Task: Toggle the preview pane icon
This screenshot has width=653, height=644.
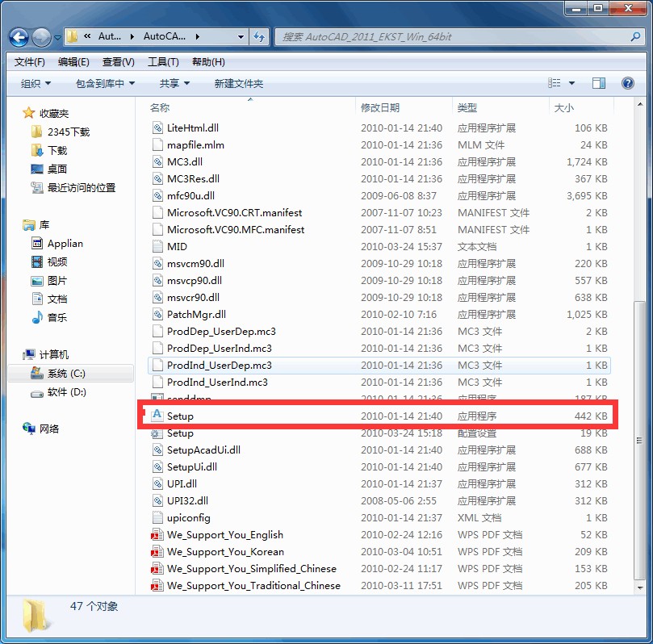Action: (x=598, y=83)
